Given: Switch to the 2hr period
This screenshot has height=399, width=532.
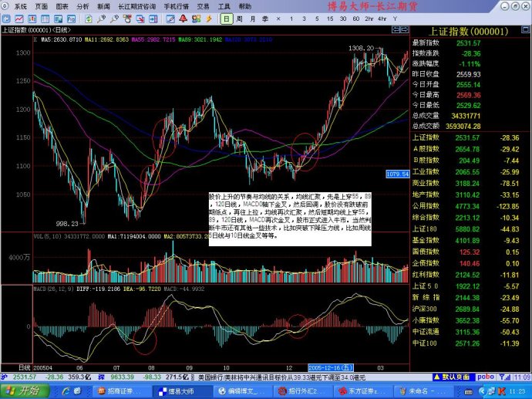Looking at the screenshot, I should [x=369, y=19].
